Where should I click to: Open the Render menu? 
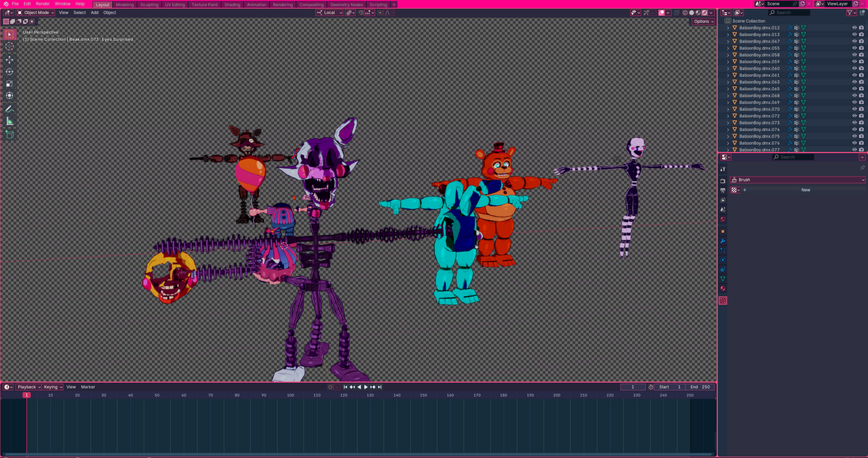point(43,4)
